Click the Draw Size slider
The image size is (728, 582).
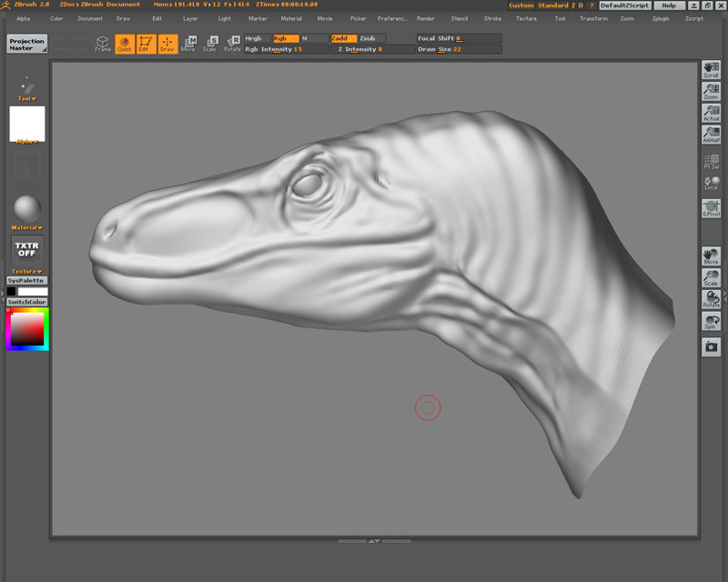point(460,49)
